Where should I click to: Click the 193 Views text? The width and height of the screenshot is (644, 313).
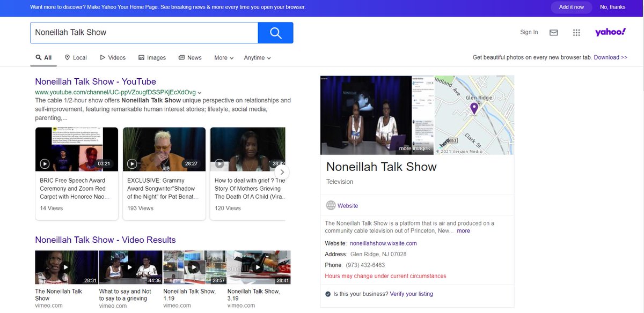140,208
